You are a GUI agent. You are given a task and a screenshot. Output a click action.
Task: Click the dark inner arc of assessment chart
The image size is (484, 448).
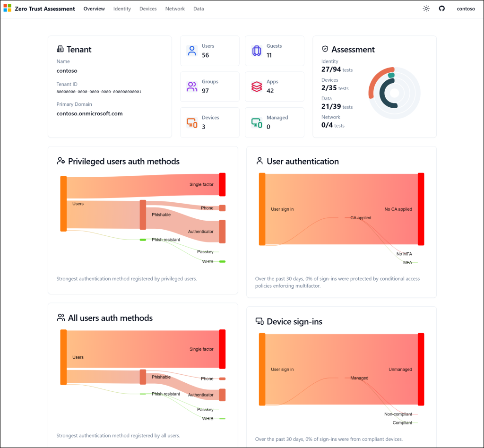tap(383, 93)
